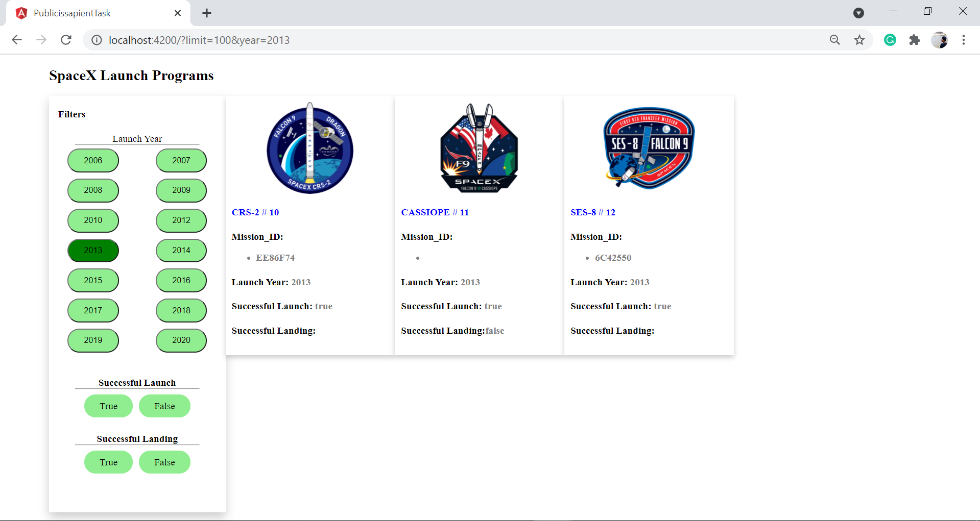Open the browser extensions puzzle icon
980x521 pixels.
pyautogui.click(x=915, y=40)
